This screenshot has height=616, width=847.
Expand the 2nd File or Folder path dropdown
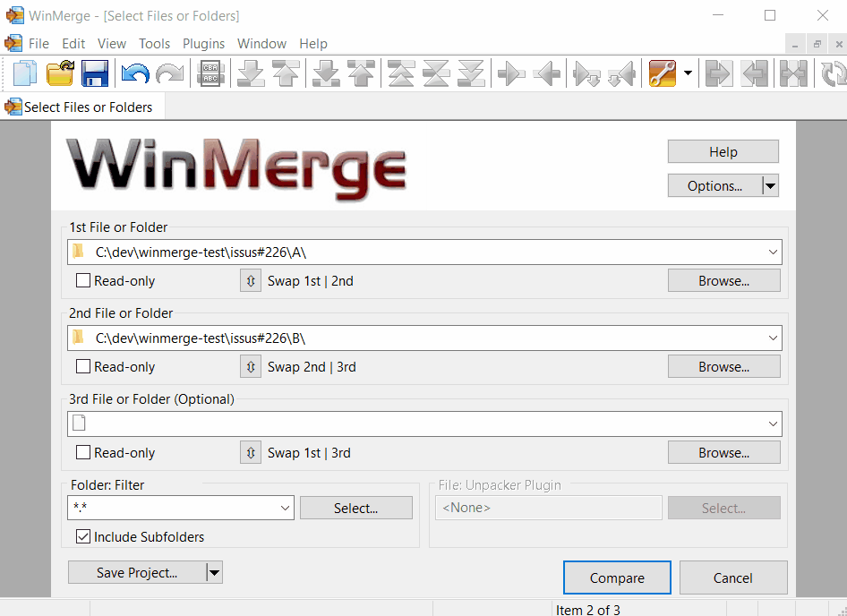coord(773,338)
